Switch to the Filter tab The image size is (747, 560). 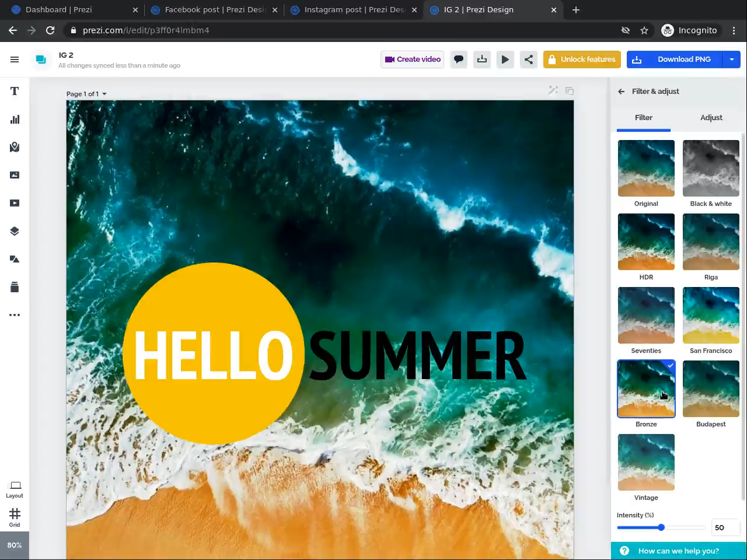(x=644, y=118)
